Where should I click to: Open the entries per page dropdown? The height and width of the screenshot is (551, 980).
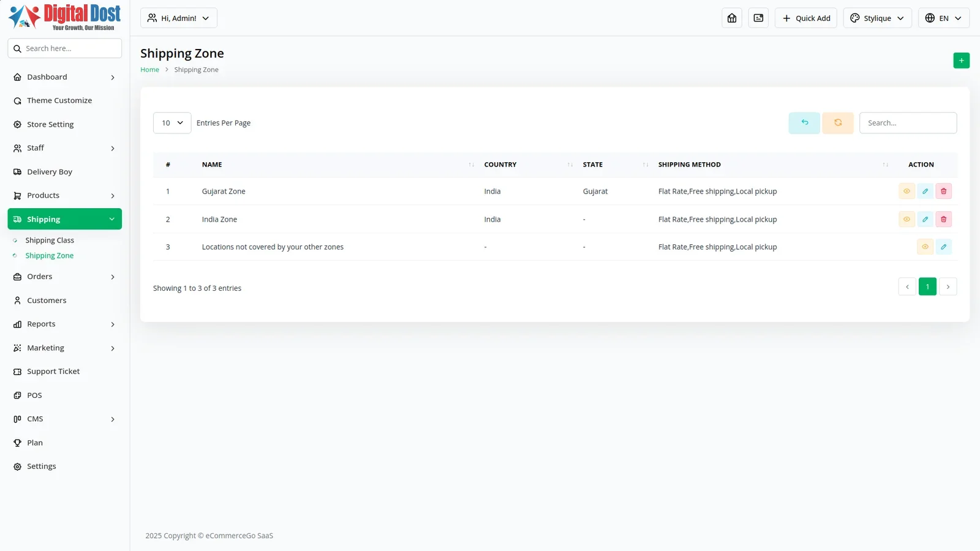coord(172,123)
